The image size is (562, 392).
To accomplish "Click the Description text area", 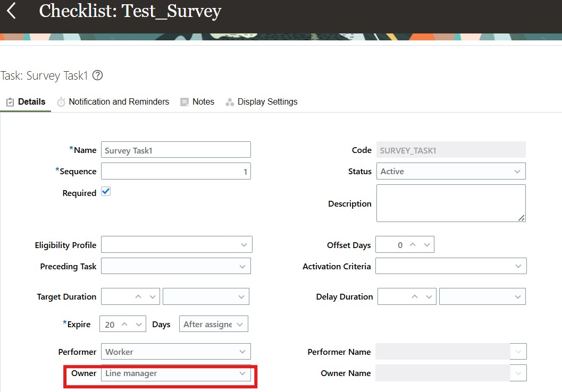I will pos(450,203).
